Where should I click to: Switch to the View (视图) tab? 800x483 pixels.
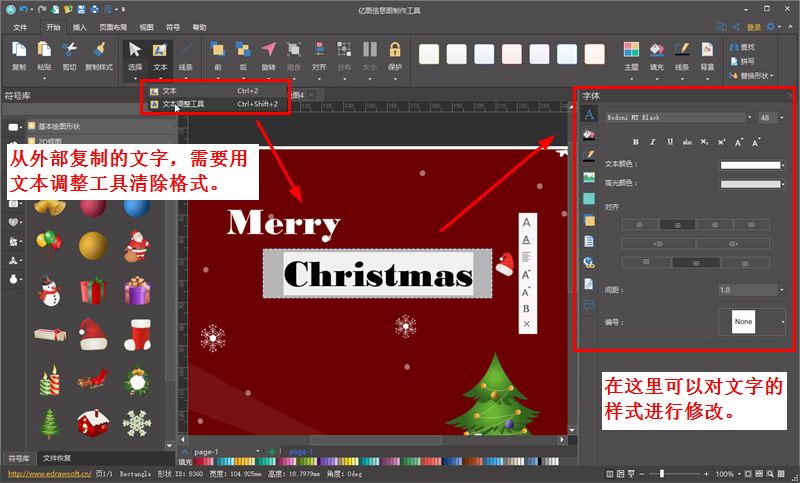click(x=146, y=27)
